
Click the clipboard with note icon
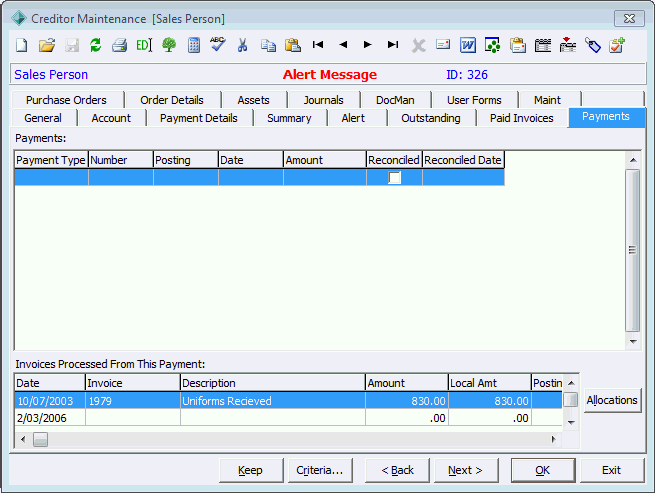tap(518, 45)
